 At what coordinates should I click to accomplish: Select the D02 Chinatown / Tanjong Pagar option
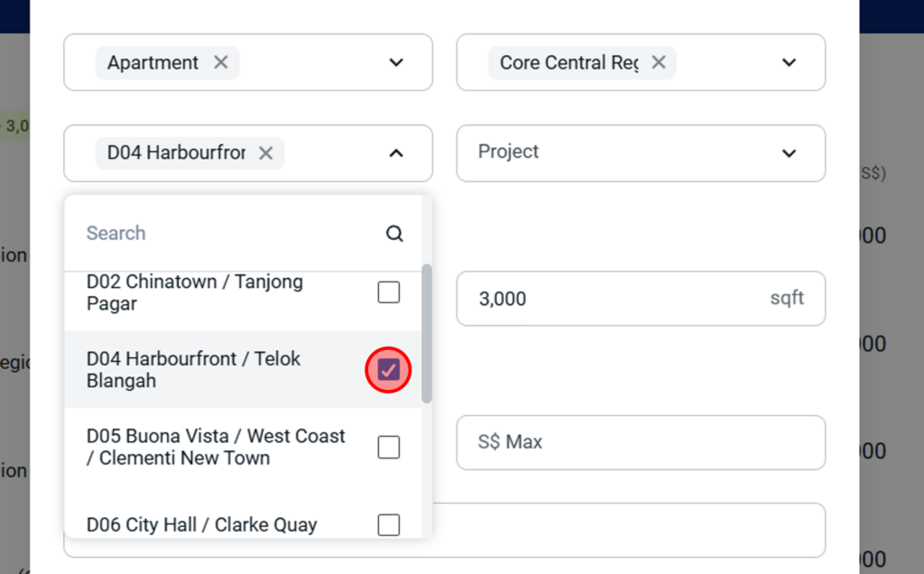pos(195,292)
